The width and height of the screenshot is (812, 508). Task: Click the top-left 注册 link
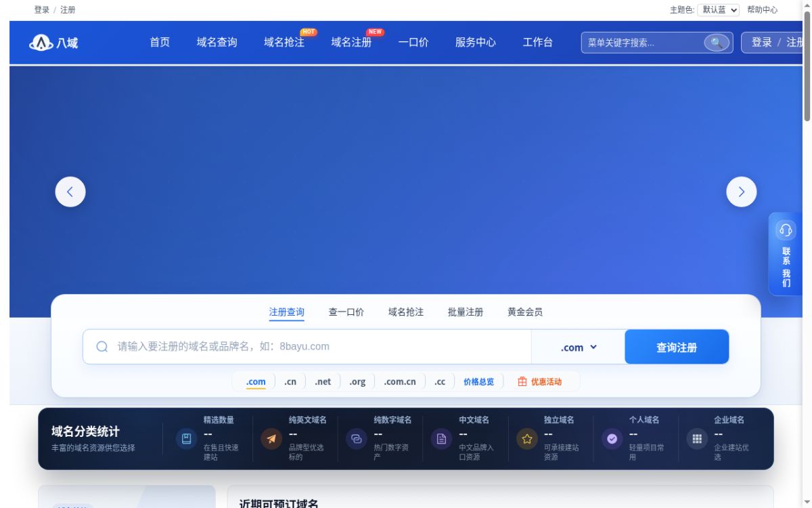click(x=68, y=10)
